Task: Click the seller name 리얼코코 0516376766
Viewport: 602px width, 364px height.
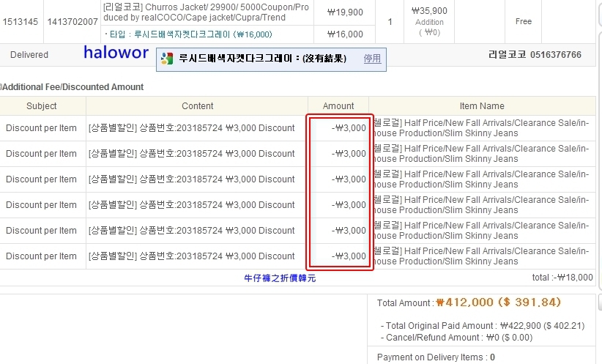Action: coord(535,54)
